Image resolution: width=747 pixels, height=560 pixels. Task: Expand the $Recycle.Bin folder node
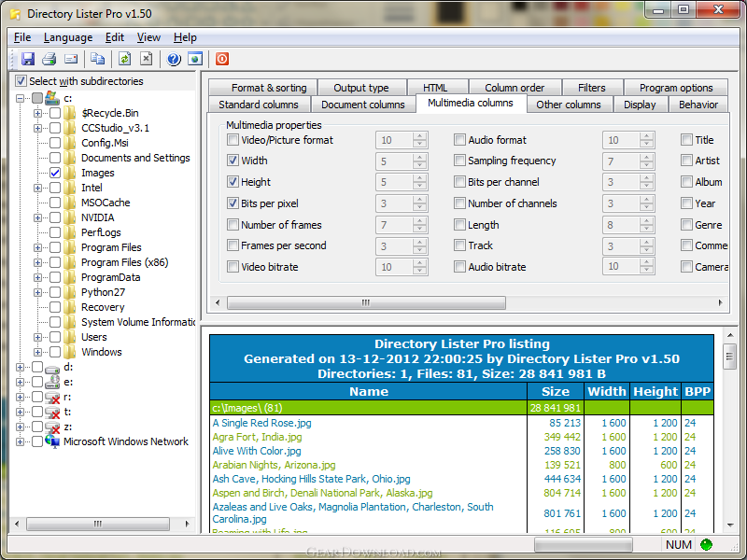[37, 113]
